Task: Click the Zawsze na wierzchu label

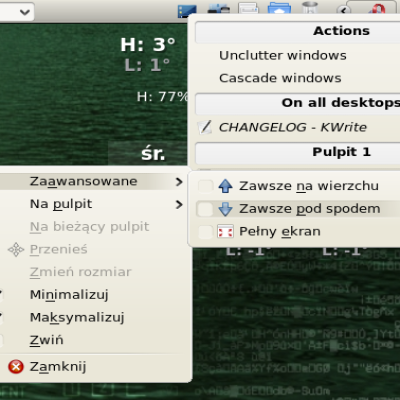Action: (309, 186)
